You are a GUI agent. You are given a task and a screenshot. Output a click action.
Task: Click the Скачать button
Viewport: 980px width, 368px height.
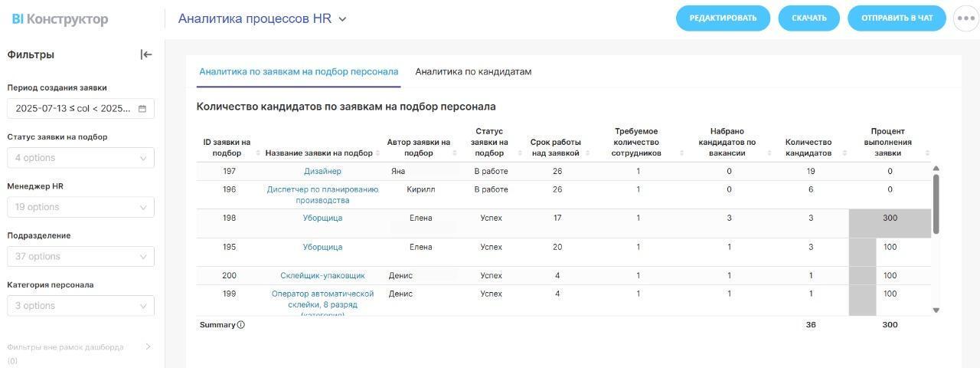click(809, 18)
